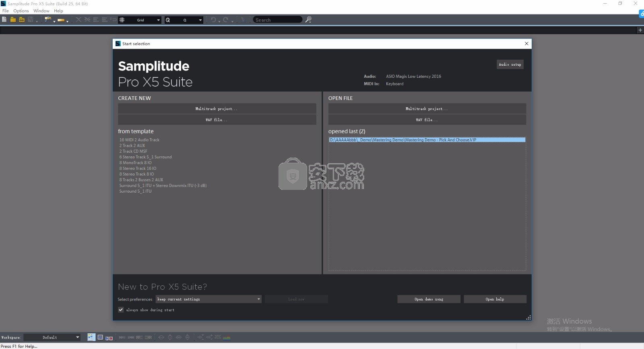This screenshot has width=644, height=349.
Task: Click the Undo arrow icon
Action: [213, 19]
